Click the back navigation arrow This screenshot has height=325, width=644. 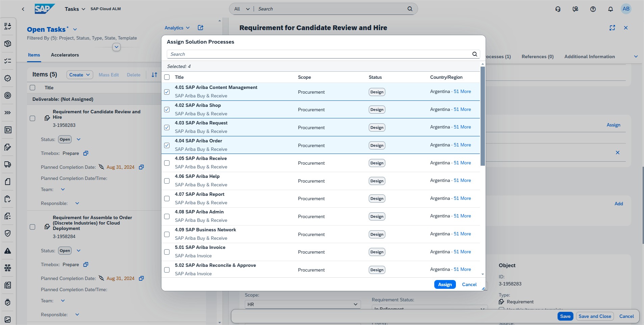coord(23,9)
